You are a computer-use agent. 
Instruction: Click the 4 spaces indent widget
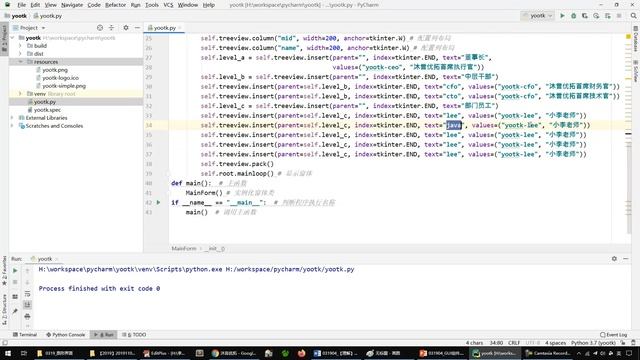point(556,343)
